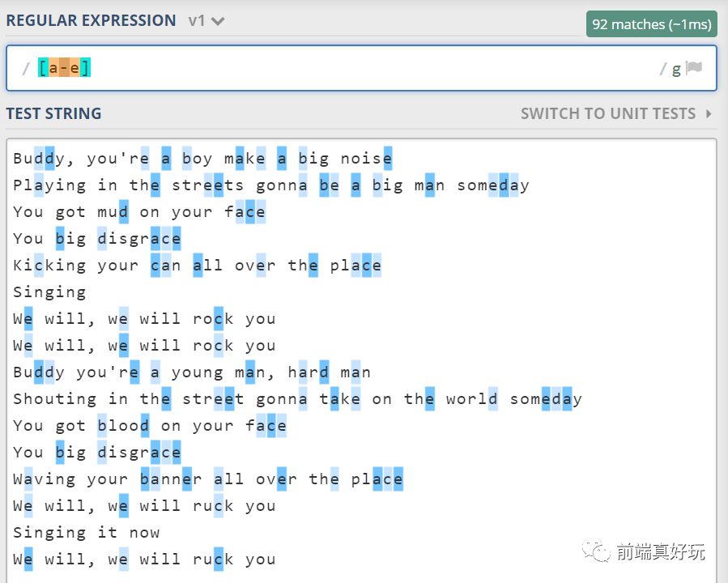728x583 pixels.
Task: Click the g global flag
Action: [676, 69]
